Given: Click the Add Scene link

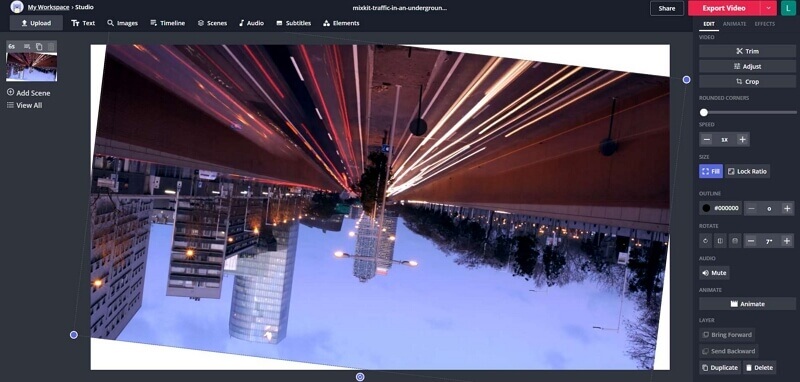Looking at the screenshot, I should [29, 93].
